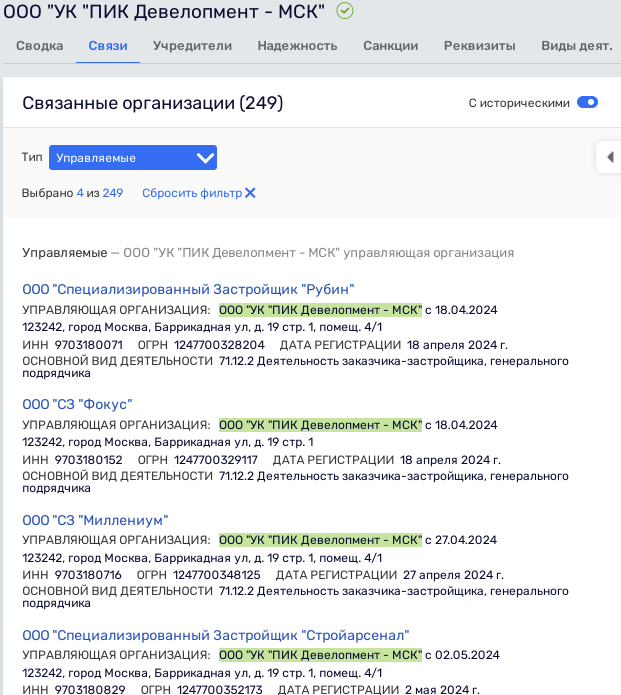The height and width of the screenshot is (695, 621).
Task: Click the company title ООО УК ПИК Девелопмент - МСК
Action: pos(164,12)
